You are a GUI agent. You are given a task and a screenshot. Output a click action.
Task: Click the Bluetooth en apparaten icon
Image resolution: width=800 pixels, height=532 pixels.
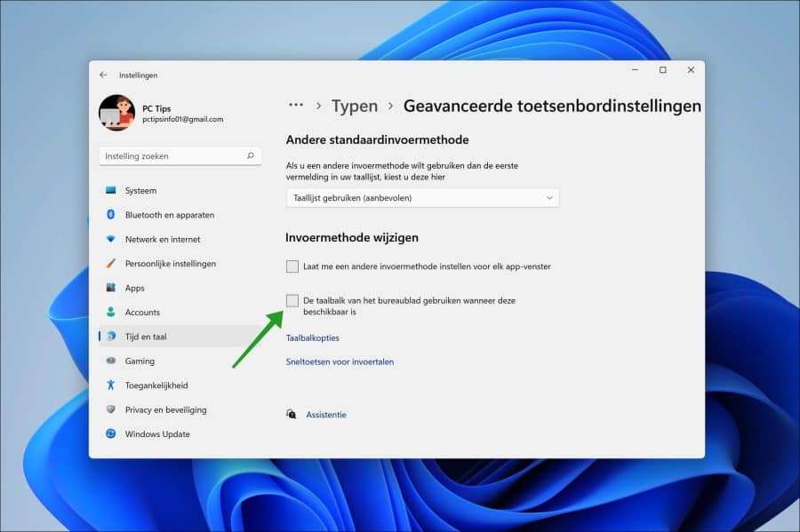click(x=111, y=215)
